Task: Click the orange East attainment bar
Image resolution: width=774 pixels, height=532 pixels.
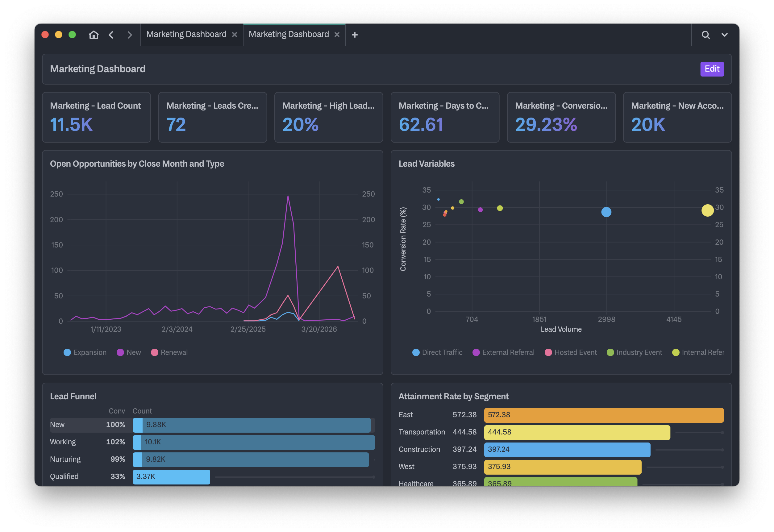Action: pos(603,415)
